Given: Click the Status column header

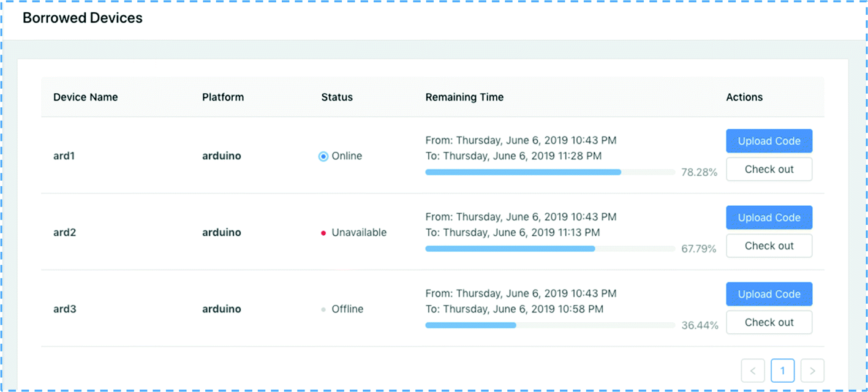Looking at the screenshot, I should pyautogui.click(x=337, y=97).
